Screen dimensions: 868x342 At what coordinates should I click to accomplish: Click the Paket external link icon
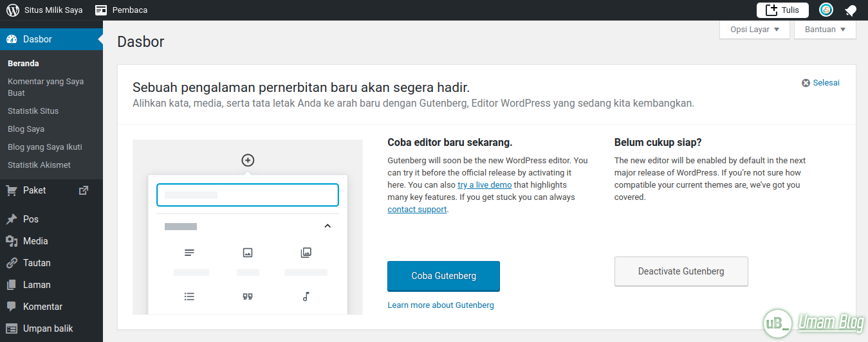[83, 190]
